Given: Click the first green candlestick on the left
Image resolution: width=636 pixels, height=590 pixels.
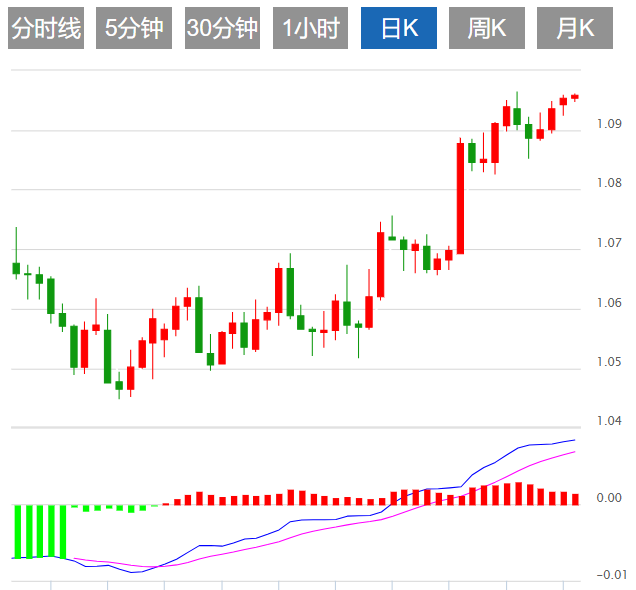Looking at the screenshot, I should coord(16,268).
